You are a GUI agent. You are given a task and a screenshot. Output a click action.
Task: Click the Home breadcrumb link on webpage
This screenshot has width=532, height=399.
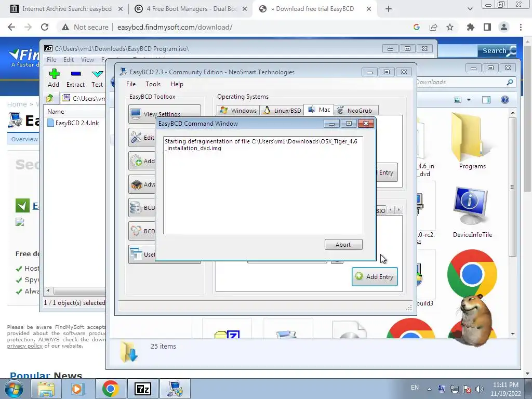click(x=17, y=104)
